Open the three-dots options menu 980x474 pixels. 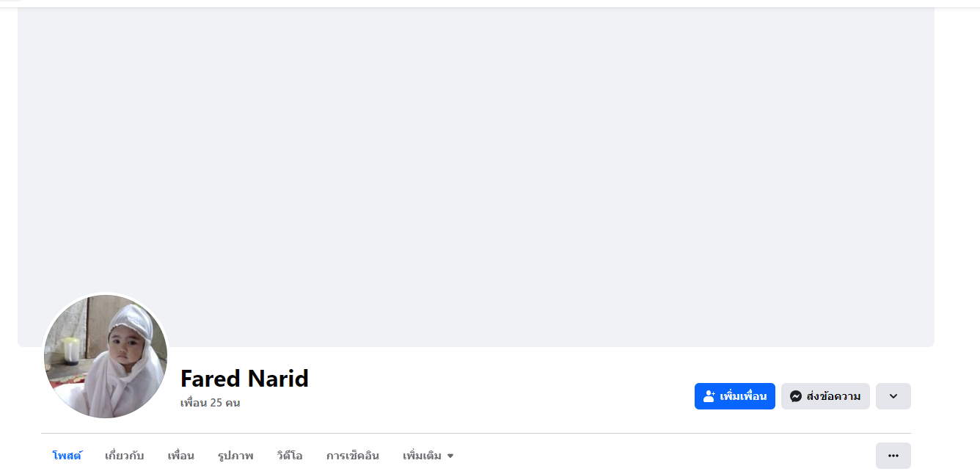click(x=893, y=456)
